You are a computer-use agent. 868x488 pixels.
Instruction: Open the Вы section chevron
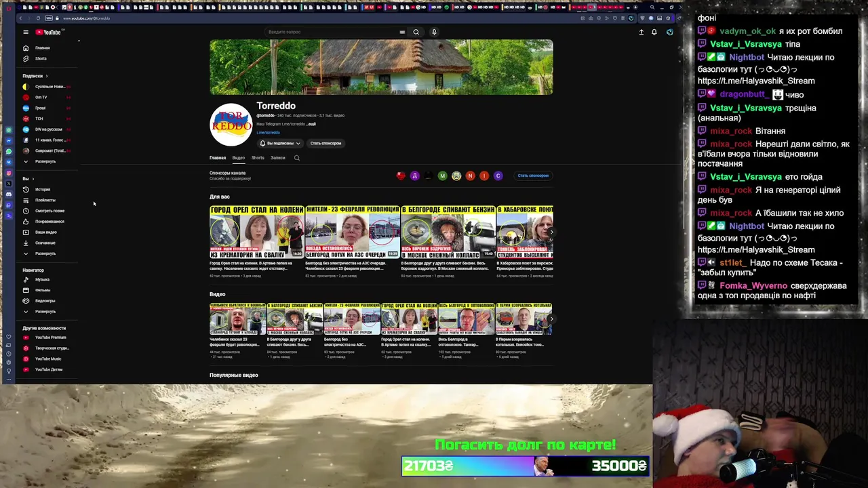pos(33,179)
